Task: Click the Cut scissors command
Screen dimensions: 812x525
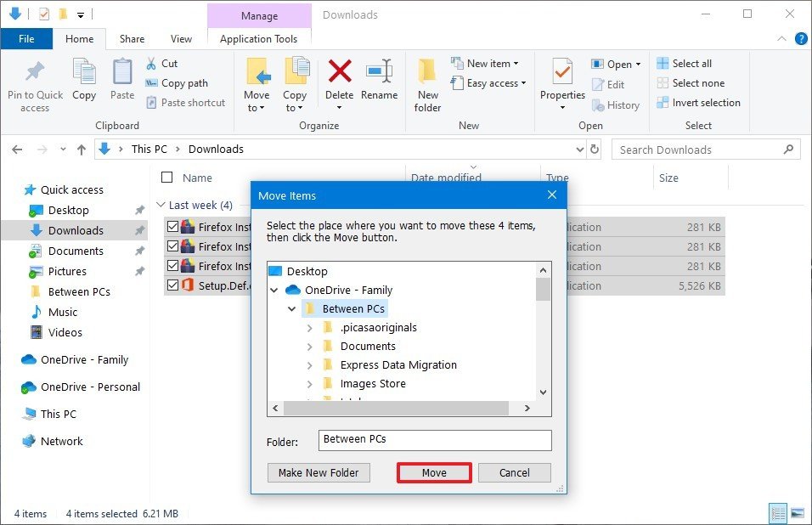Action: coord(161,63)
